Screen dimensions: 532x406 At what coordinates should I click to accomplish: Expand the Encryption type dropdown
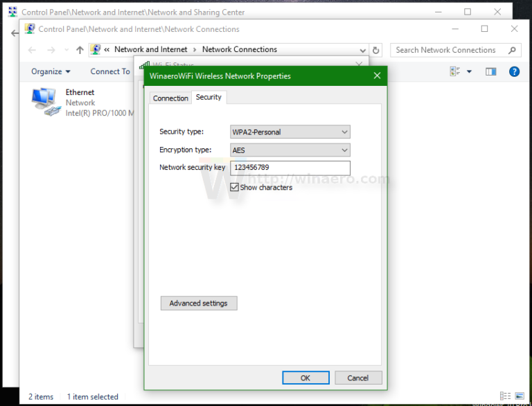[290, 150]
